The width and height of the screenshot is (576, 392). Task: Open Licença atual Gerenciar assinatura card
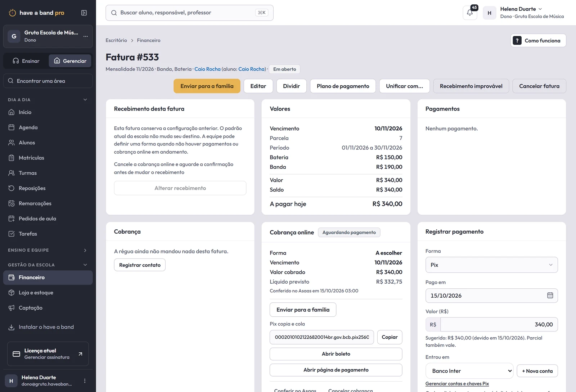point(48,354)
